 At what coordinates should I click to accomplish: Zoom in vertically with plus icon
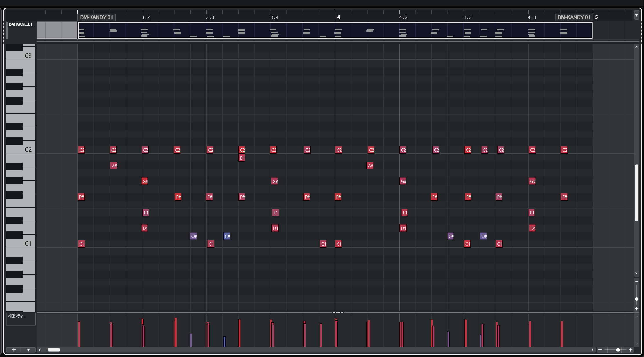tap(637, 309)
